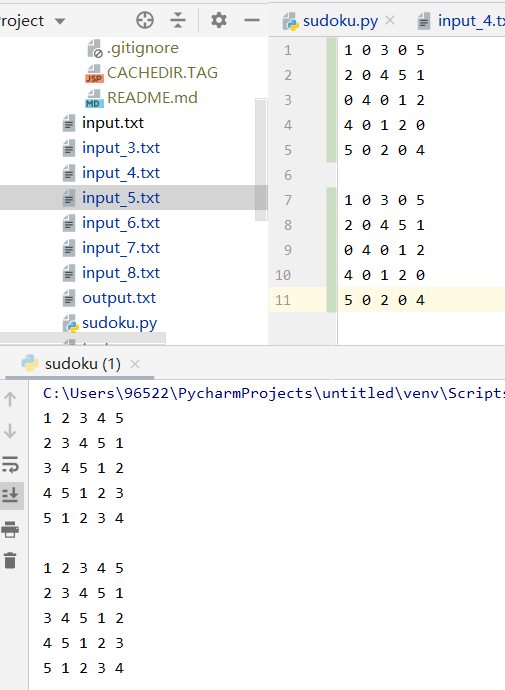Clear console output with trash icon

click(10, 560)
